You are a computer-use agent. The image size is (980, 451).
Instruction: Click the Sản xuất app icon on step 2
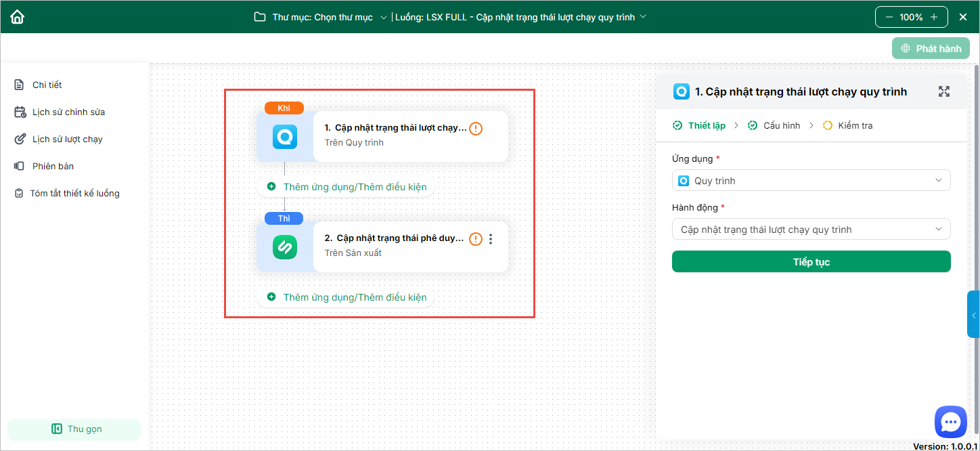[285, 247]
